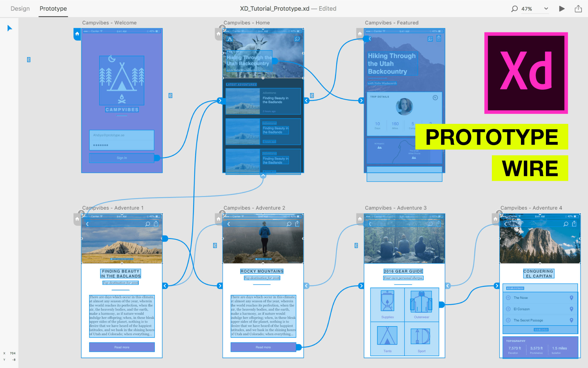This screenshot has width=588, height=368.
Task: Click Adventure 3 artboard home icon
Action: click(360, 219)
